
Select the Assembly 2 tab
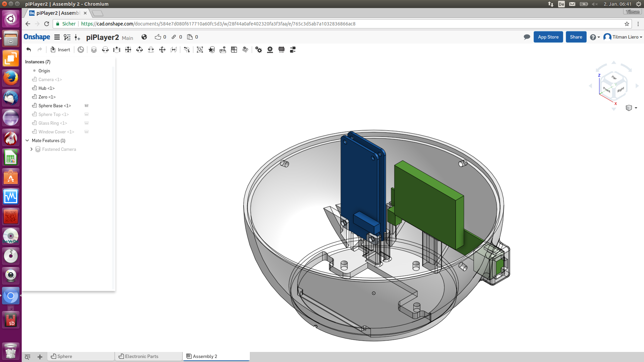click(x=216, y=356)
